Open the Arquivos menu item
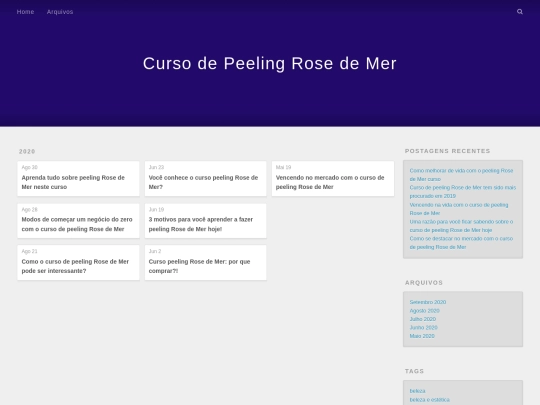The image size is (540, 405). pyautogui.click(x=60, y=12)
